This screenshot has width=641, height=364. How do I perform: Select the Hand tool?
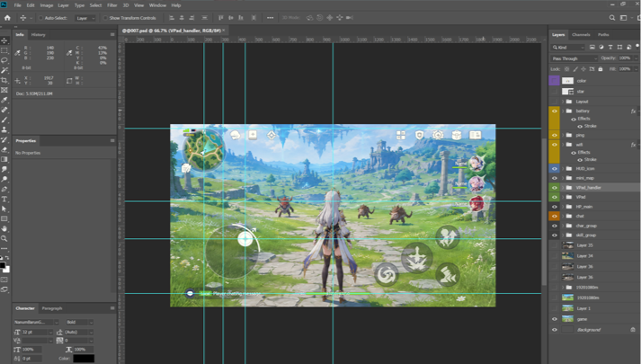(x=4, y=229)
